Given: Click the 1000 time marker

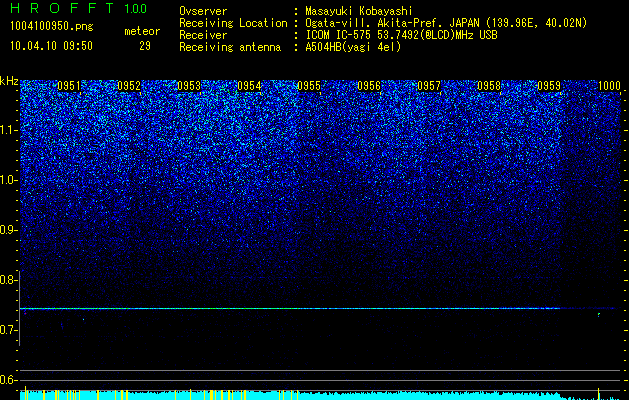Looking at the screenshot, I should [x=609, y=86].
